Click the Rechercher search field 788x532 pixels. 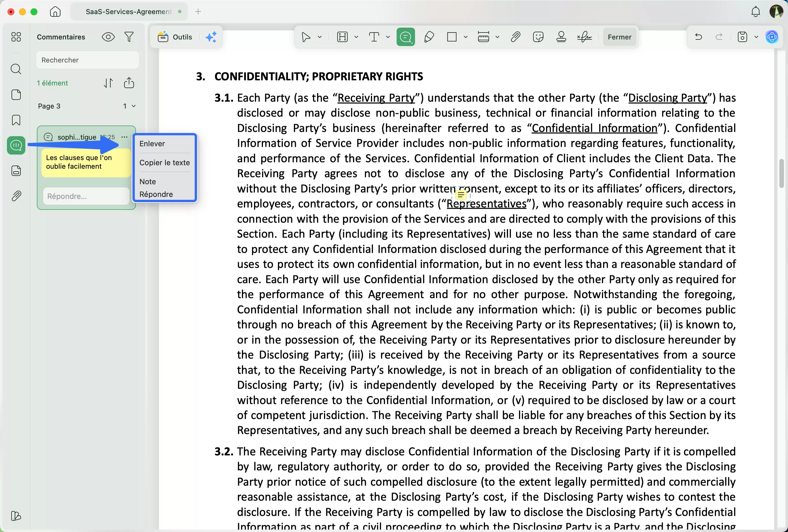click(88, 60)
